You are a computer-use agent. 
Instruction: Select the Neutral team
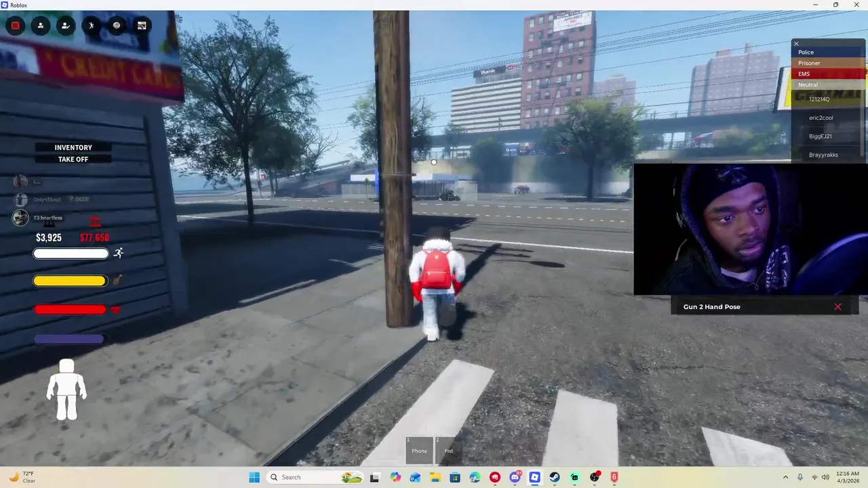(x=829, y=85)
